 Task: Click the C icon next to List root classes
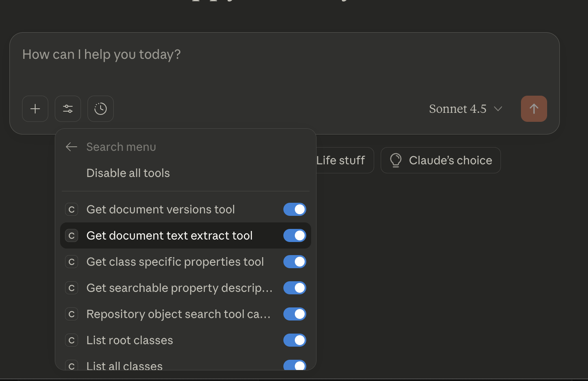point(71,340)
